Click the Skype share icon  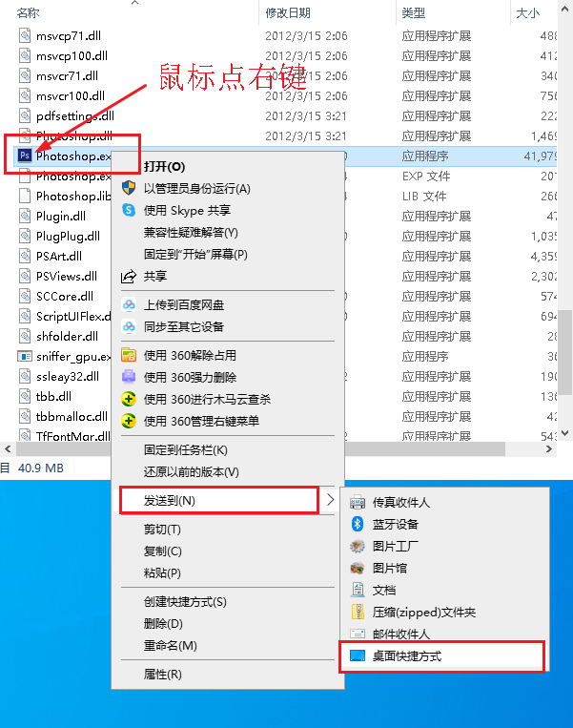129,210
